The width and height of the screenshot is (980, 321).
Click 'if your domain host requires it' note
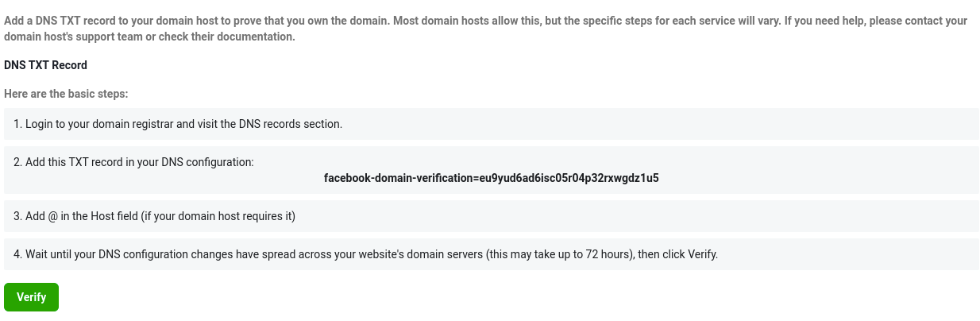pos(218,216)
